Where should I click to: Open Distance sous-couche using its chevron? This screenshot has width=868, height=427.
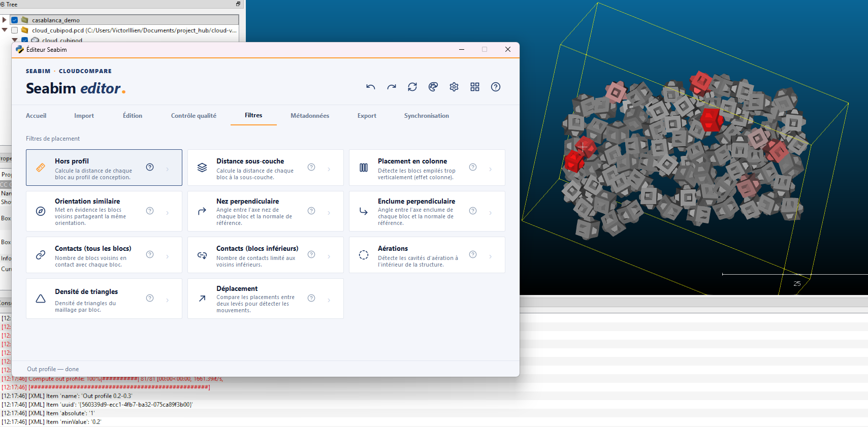pyautogui.click(x=329, y=169)
